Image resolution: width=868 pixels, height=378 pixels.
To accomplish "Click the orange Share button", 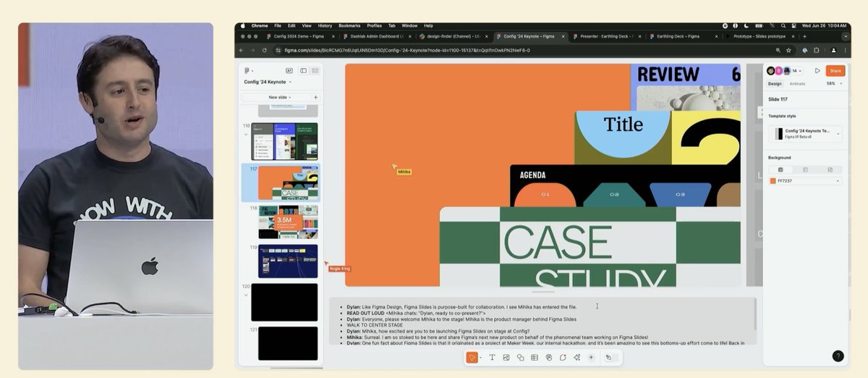I will [x=835, y=71].
